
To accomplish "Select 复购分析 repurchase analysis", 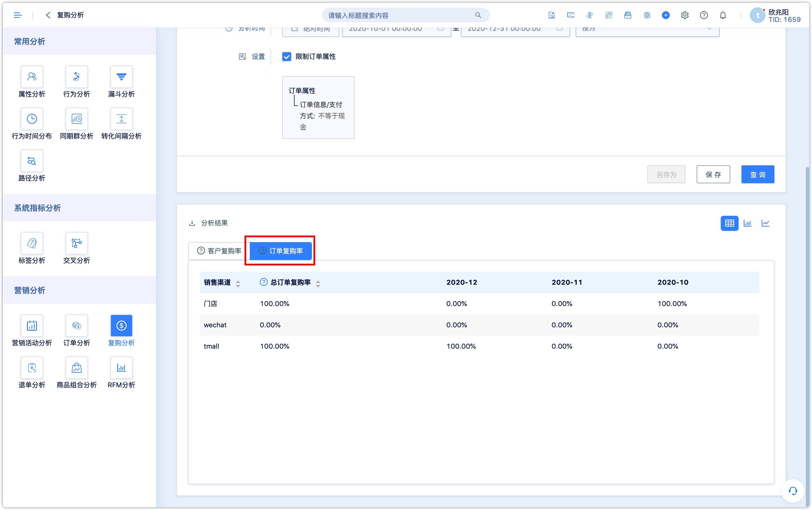I will (121, 331).
